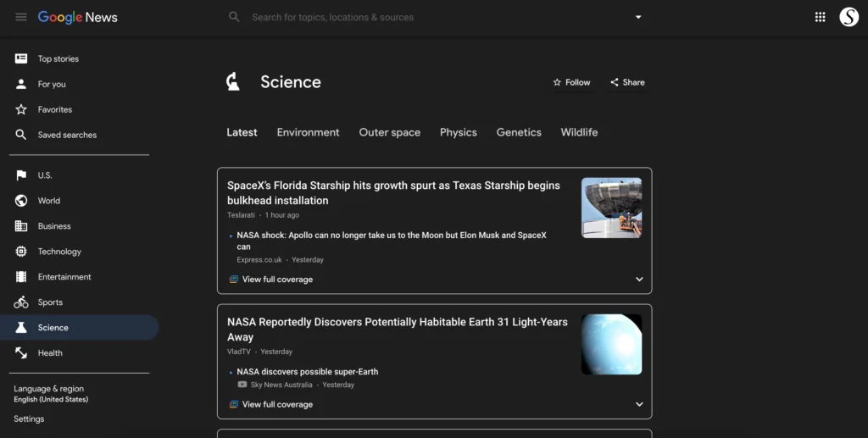The height and width of the screenshot is (438, 868).
Task: Click the Saved searches magnifier icon
Action: pos(21,135)
